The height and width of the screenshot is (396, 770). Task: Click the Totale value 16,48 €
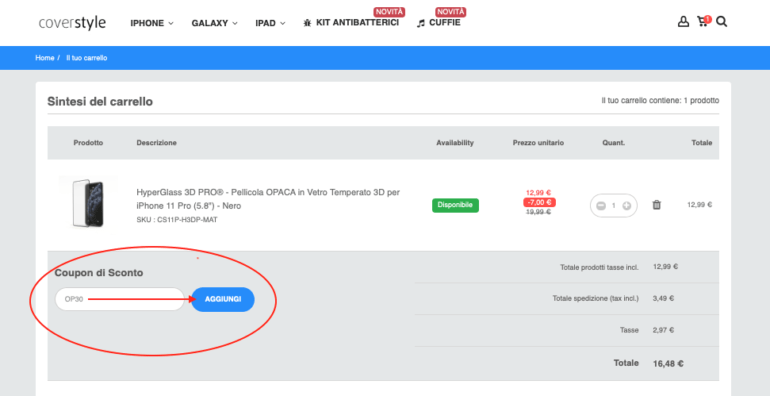point(668,364)
